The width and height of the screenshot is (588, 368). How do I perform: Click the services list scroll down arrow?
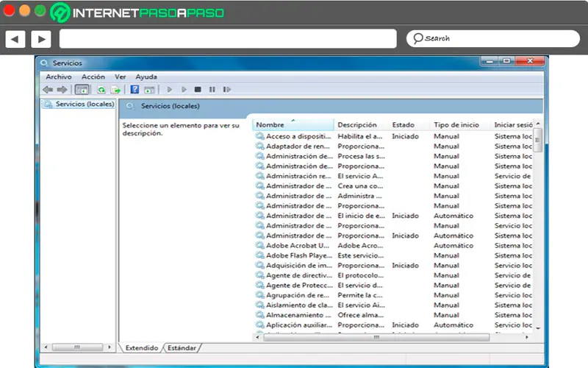point(538,328)
